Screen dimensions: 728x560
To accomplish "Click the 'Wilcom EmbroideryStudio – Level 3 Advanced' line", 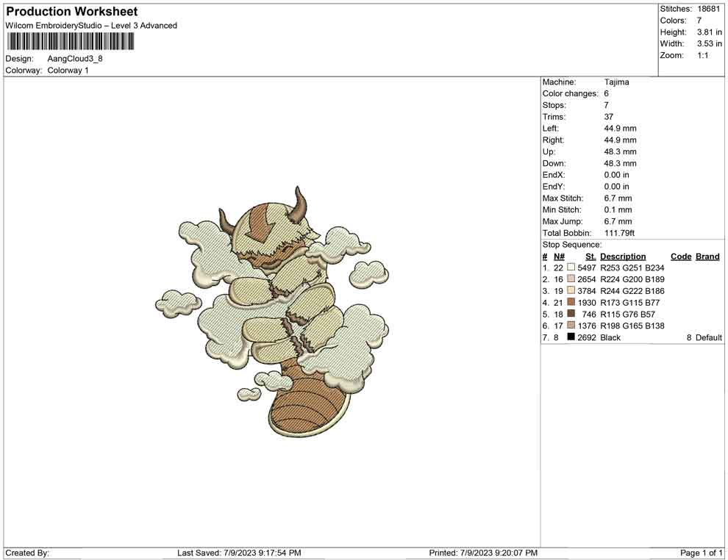I will 91,26.
